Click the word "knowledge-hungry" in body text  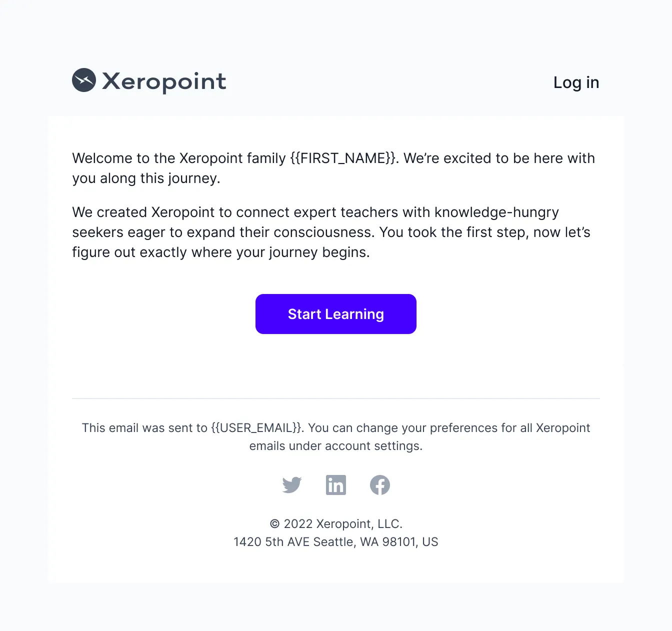tap(496, 212)
